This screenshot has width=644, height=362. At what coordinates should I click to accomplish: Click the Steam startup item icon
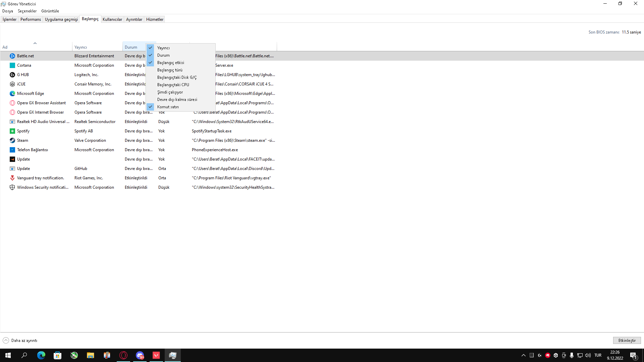click(12, 140)
